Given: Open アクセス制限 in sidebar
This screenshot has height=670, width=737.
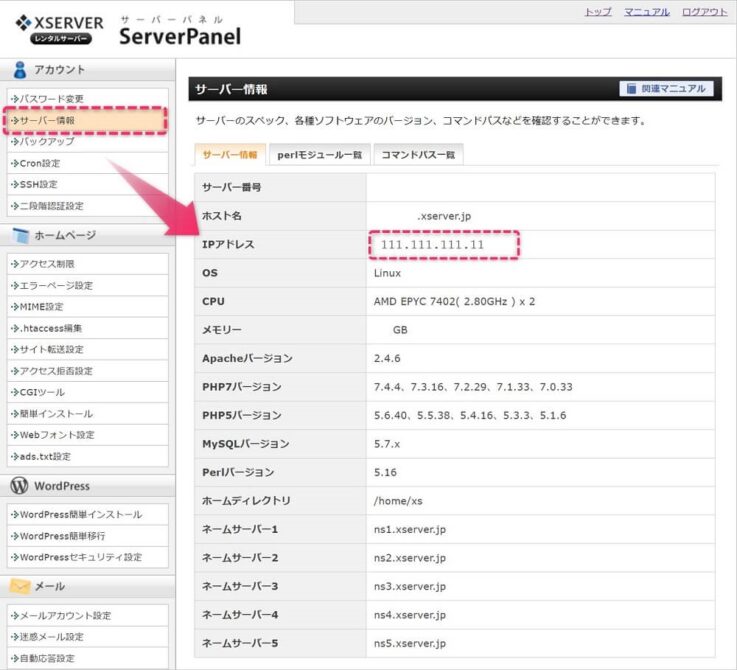Looking at the screenshot, I should pos(87,264).
